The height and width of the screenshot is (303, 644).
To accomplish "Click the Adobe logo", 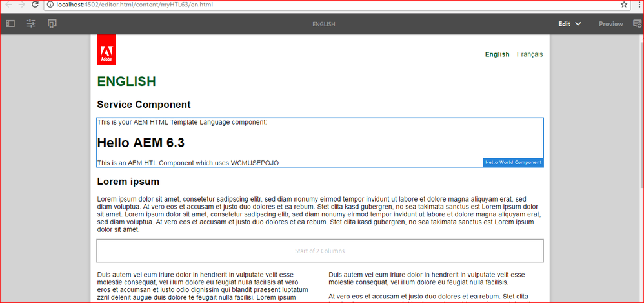I will click(x=106, y=50).
